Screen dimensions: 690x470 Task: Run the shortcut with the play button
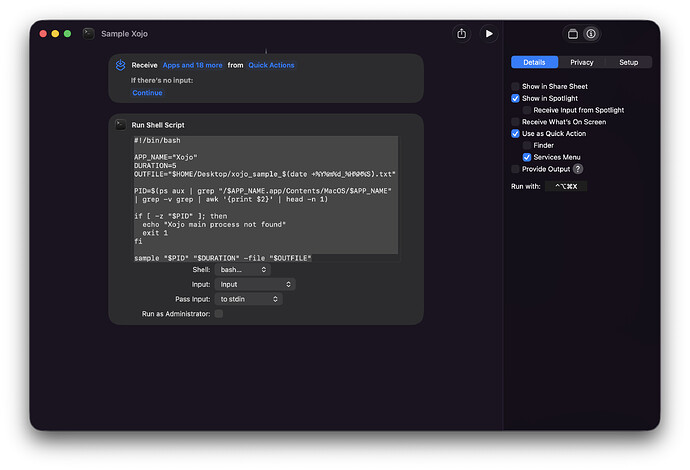pos(488,34)
